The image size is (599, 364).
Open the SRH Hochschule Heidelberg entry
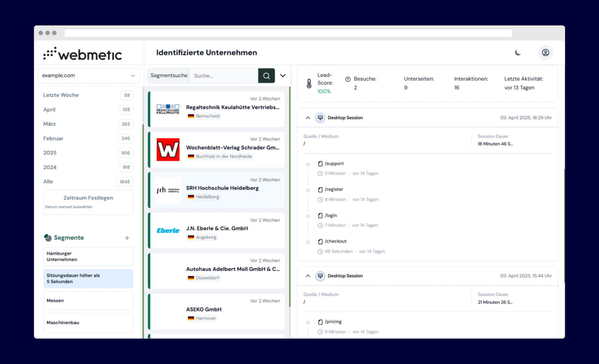(222, 188)
